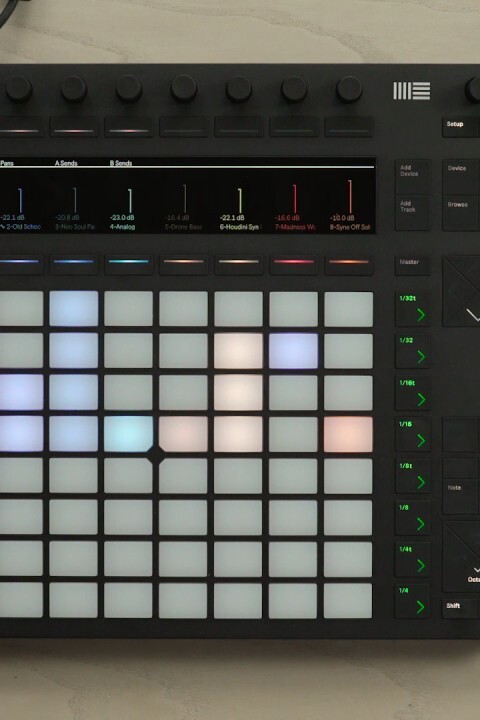The height and width of the screenshot is (720, 480).
Task: Toggle the orange track button under 8-Sync Off Sol
Action: pos(349,265)
